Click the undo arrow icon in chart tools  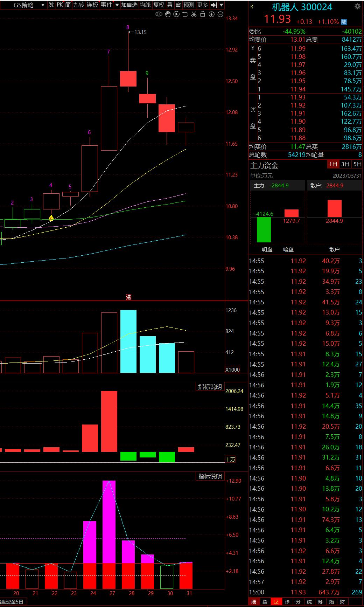click(x=185, y=14)
